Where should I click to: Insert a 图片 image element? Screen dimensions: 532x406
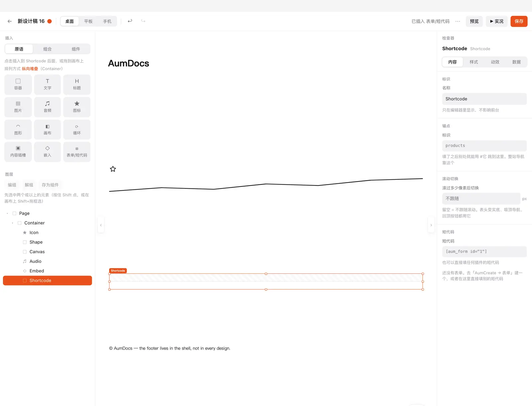18,107
